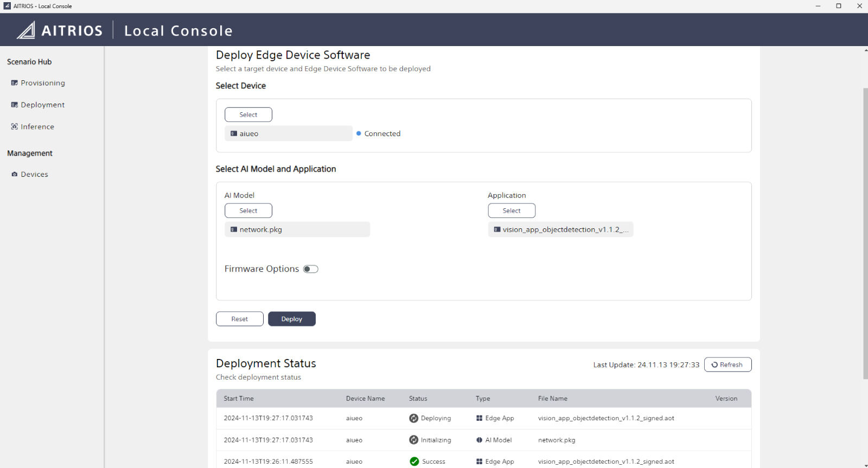Image resolution: width=868 pixels, height=468 pixels.
Task: Click the Success status text
Action: click(433, 461)
